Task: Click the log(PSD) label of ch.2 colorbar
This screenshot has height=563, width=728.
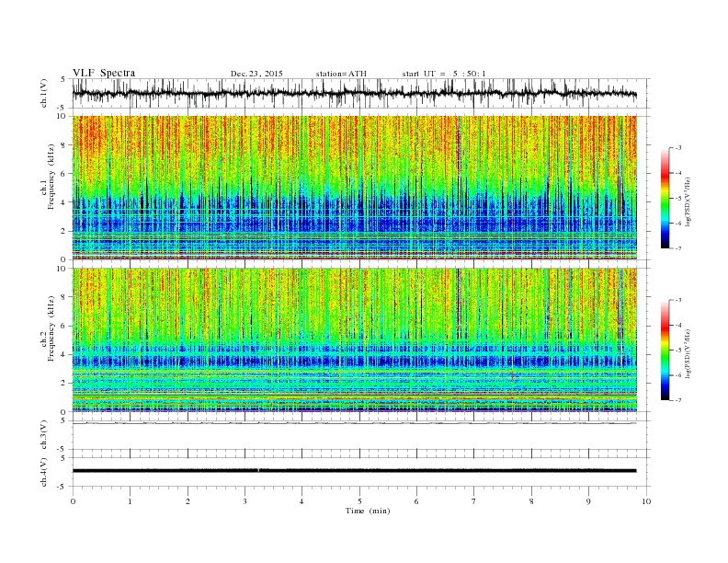Action: pyautogui.click(x=688, y=353)
